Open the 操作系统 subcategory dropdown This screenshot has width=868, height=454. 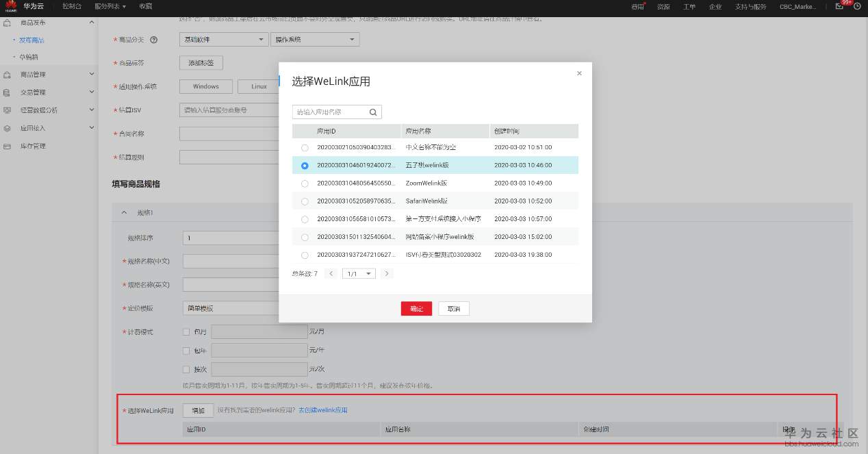[315, 40]
